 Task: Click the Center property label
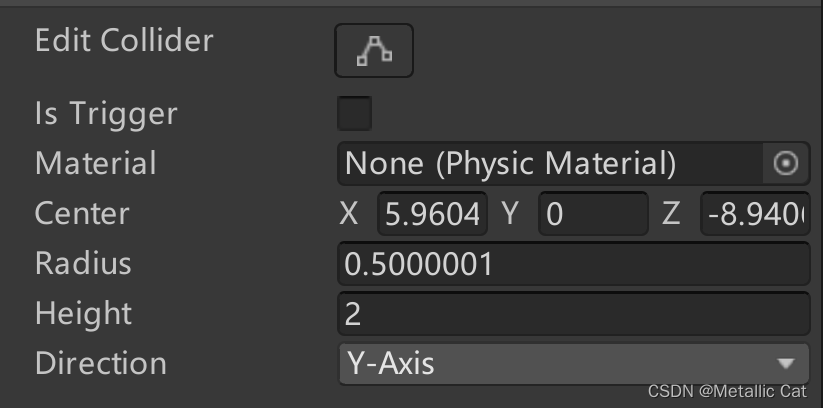(82, 214)
